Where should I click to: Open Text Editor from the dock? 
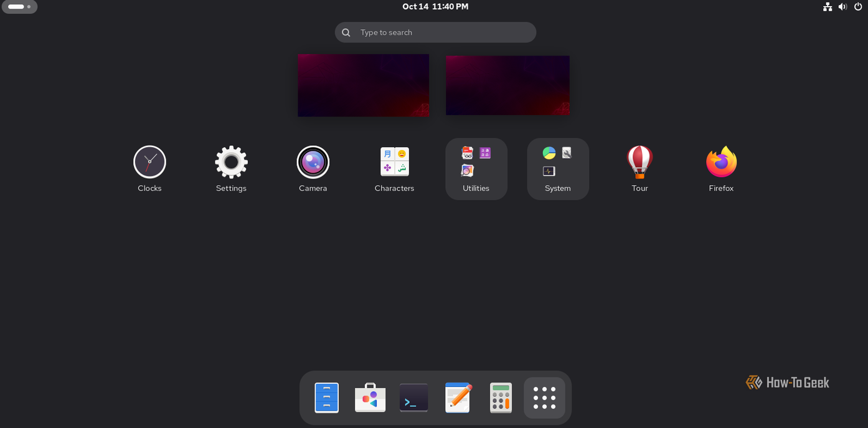pos(458,397)
